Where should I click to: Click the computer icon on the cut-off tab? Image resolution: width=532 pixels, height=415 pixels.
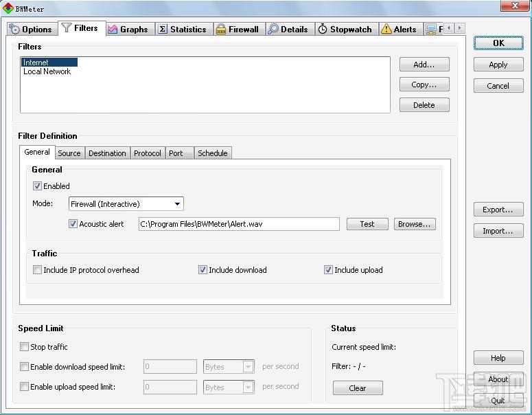(431, 30)
